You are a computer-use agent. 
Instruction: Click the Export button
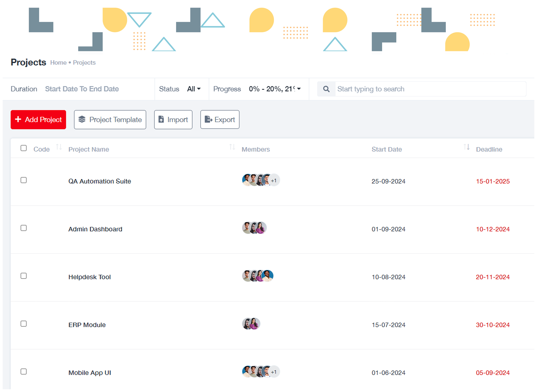point(220,120)
